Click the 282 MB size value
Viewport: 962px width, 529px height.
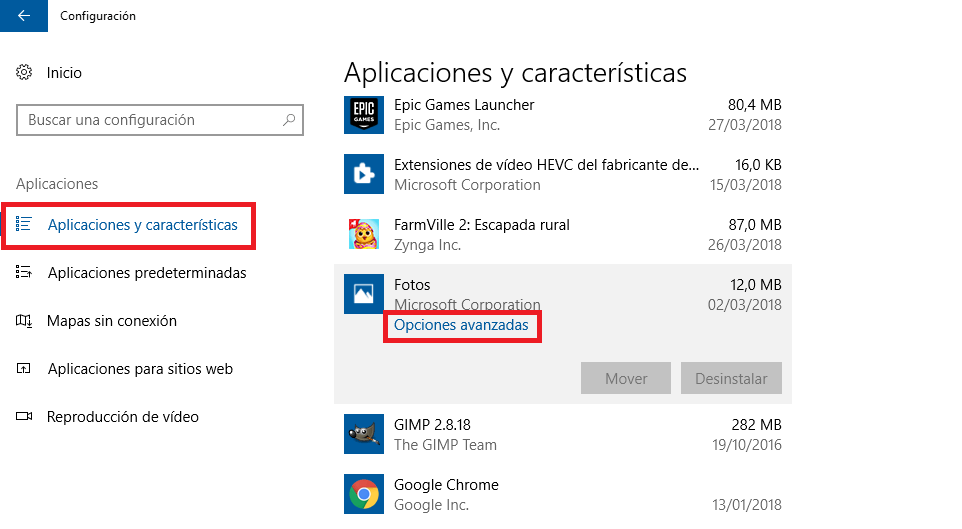click(756, 425)
